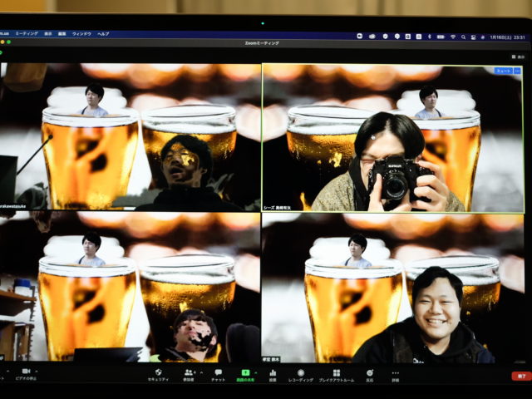Click the blue three-dots button beside ミュート

tap(517, 71)
